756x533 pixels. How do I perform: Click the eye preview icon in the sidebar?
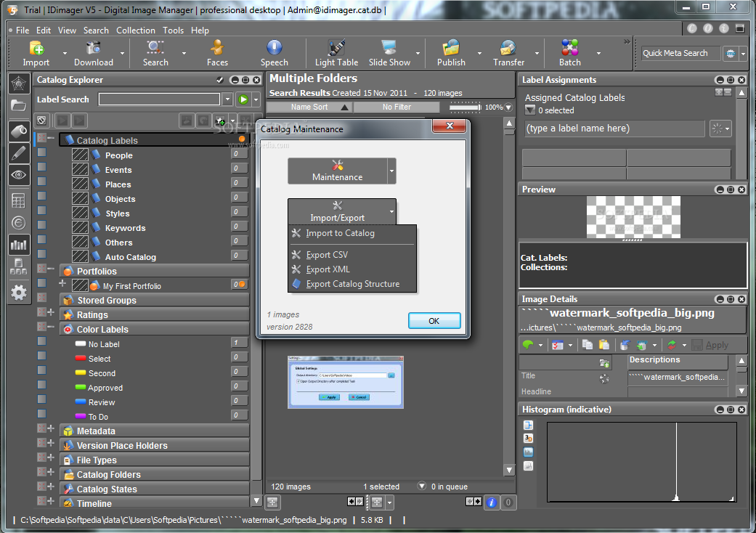19,174
